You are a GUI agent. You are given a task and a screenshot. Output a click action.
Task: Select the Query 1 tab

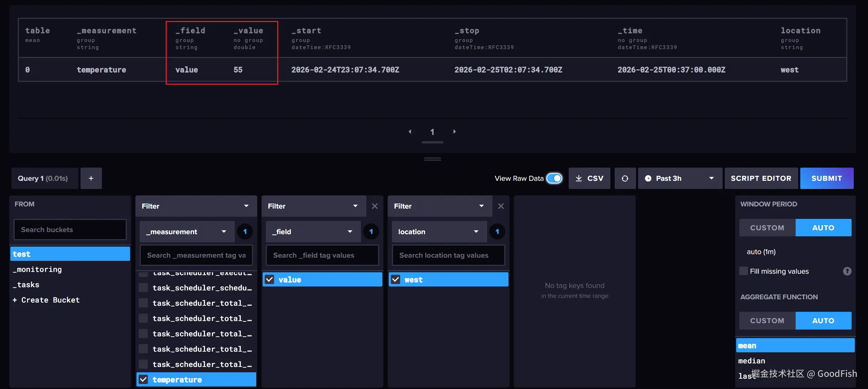[x=43, y=178]
